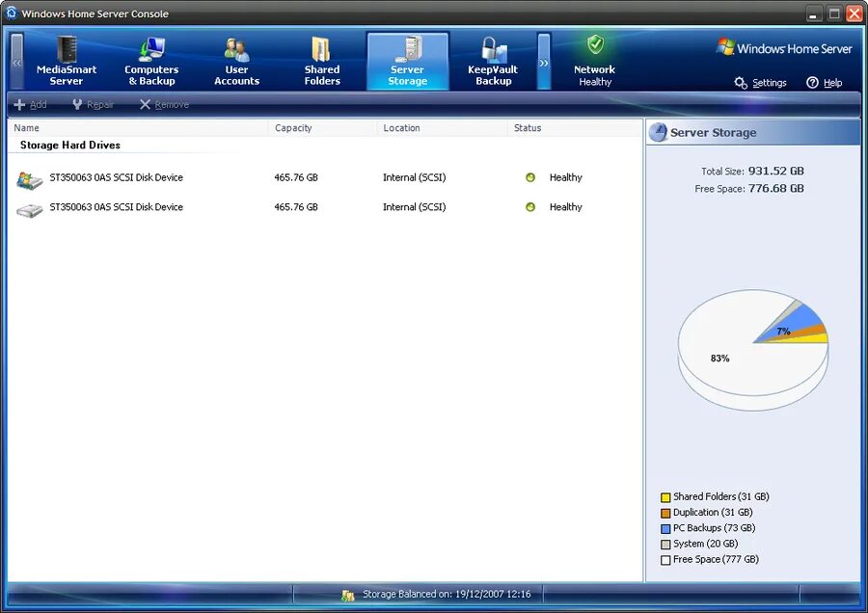868x613 pixels.
Task: Click the orange Duplication legend swatch
Action: coord(665,513)
